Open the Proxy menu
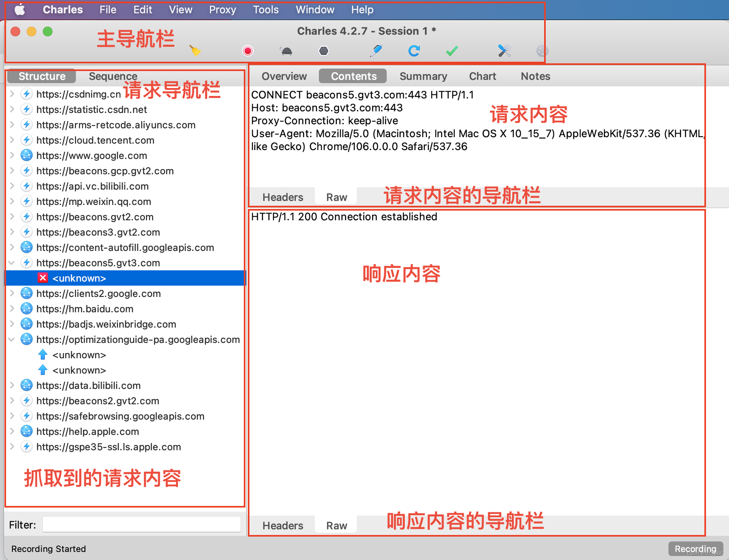The image size is (729, 560). pos(222,10)
